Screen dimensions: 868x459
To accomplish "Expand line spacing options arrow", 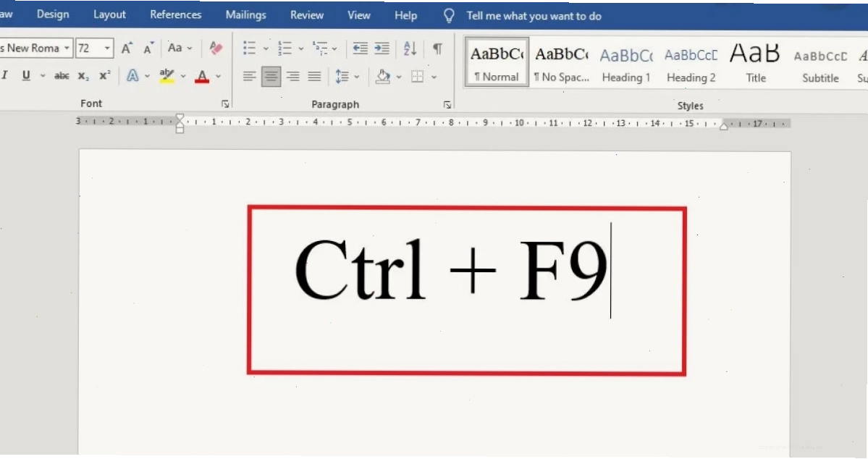I will coord(356,77).
